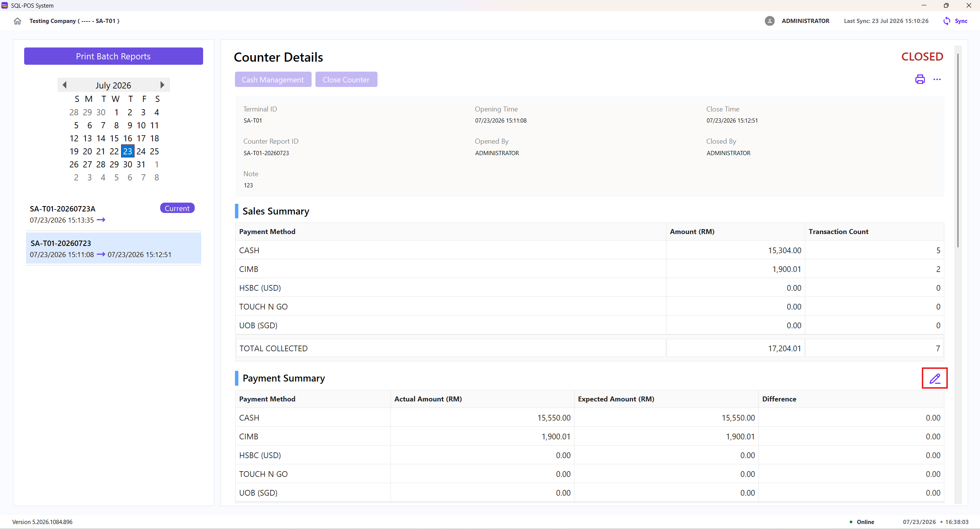Select July 23 in the calendar
Screen dimensions: 980x529
(x=128, y=151)
